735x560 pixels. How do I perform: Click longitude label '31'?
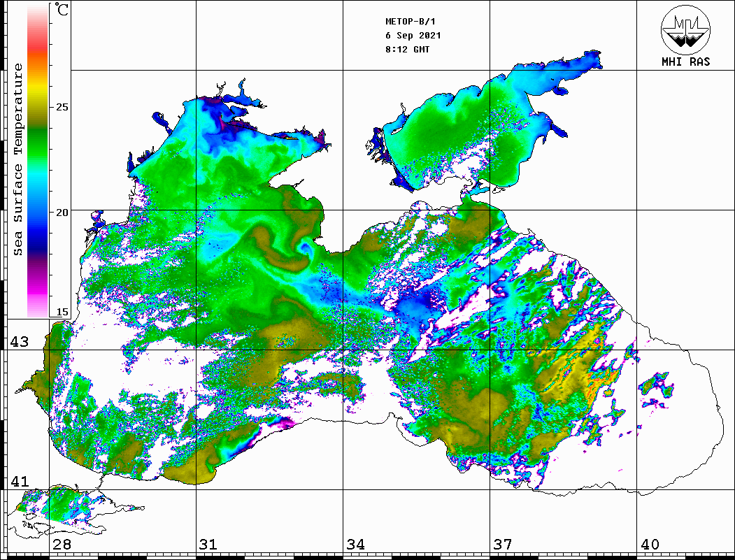point(208,545)
